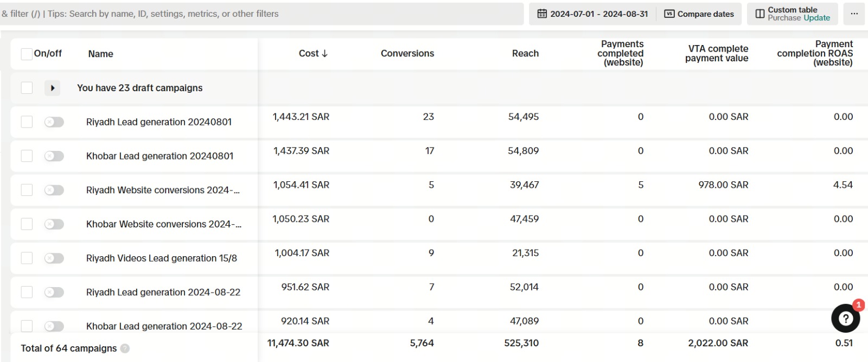
Task: Click the Compare dates VS icon
Action: pos(669,14)
